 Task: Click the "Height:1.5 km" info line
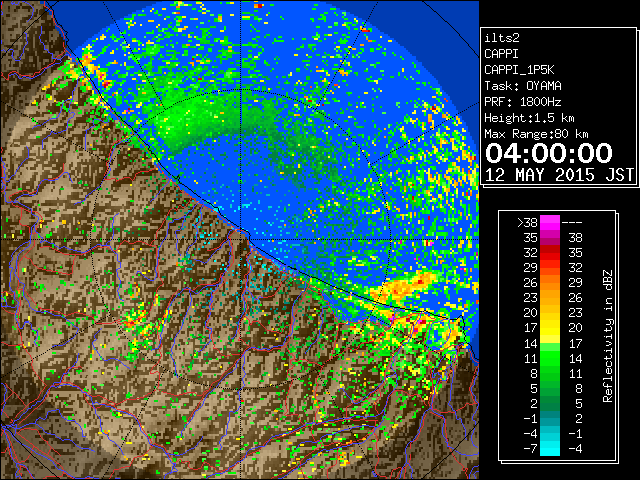pyautogui.click(x=529, y=118)
